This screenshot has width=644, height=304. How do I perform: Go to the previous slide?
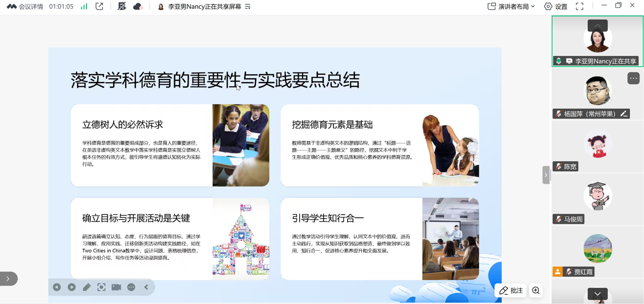(57, 287)
